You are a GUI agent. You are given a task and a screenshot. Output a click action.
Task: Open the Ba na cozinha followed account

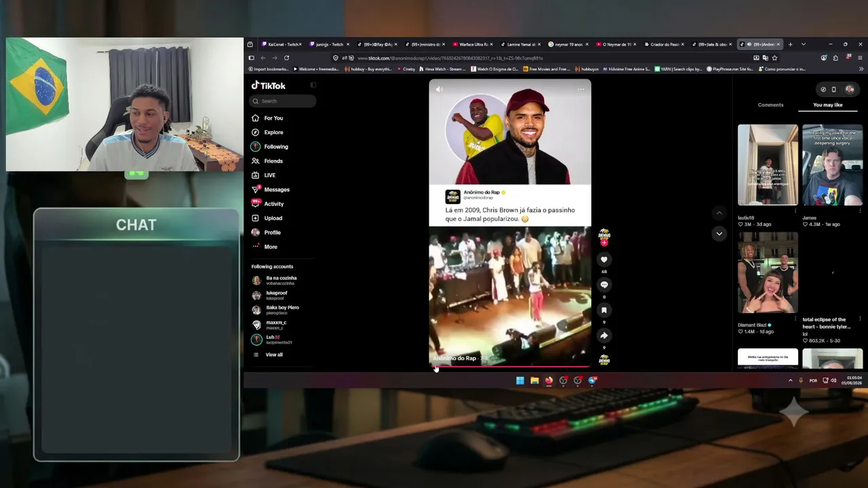tap(275, 280)
